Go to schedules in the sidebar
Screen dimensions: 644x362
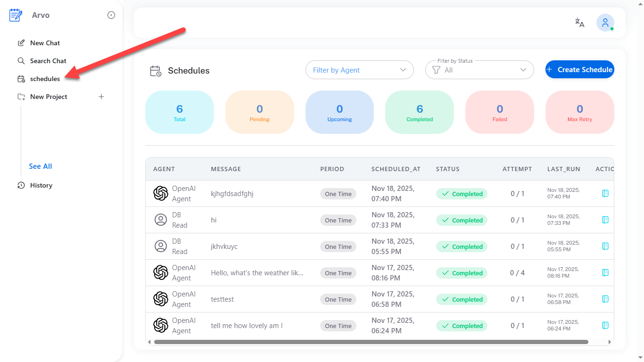[45, 79]
